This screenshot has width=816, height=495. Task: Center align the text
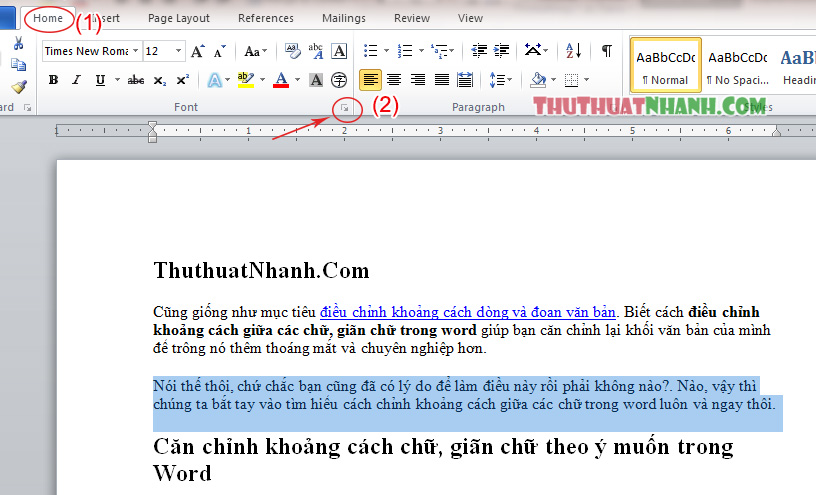(x=394, y=80)
